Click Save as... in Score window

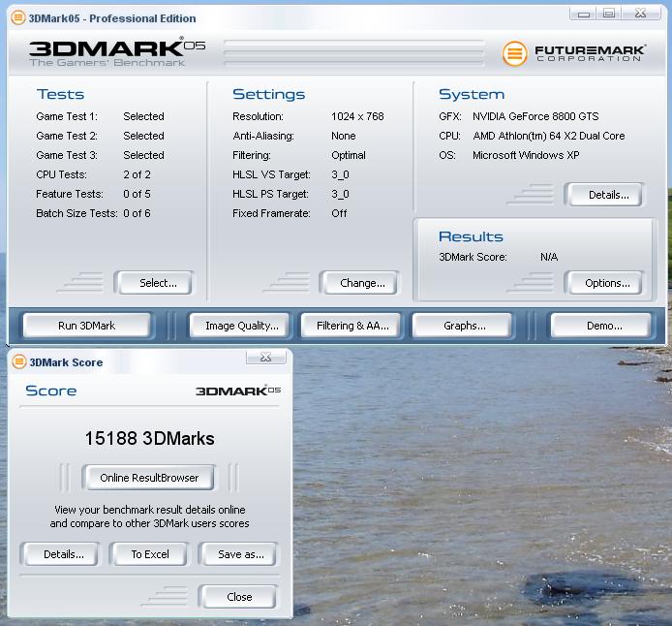[239, 554]
